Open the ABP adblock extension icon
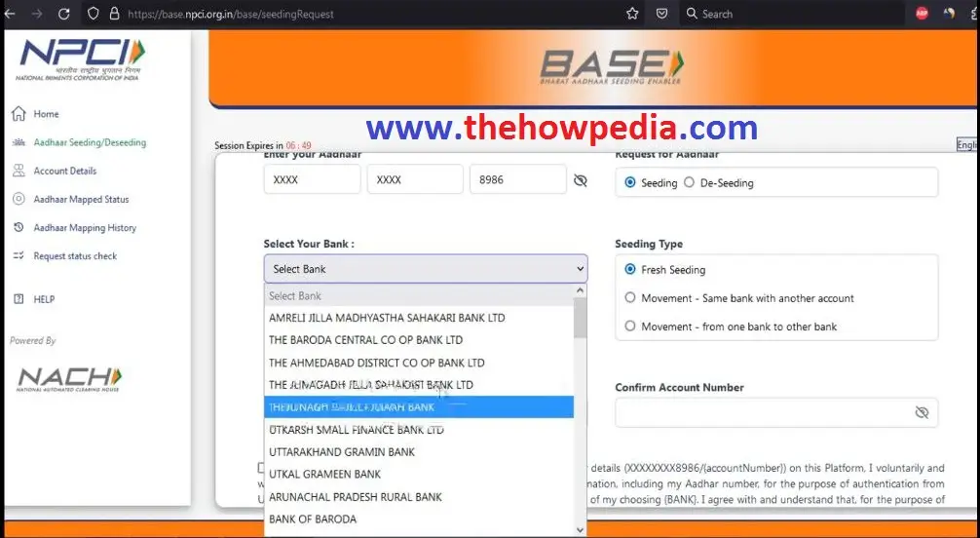980x538 pixels. [922, 14]
